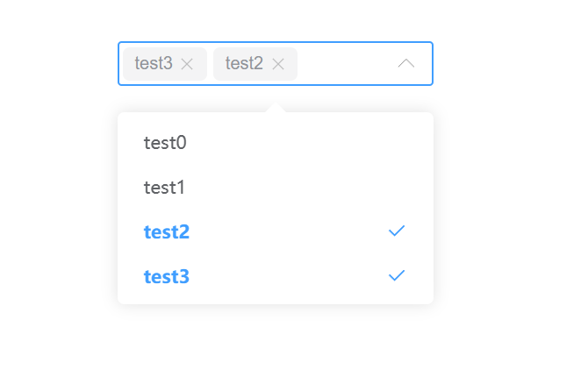Deselect the highlighted test2 option

pyautogui.click(x=167, y=232)
